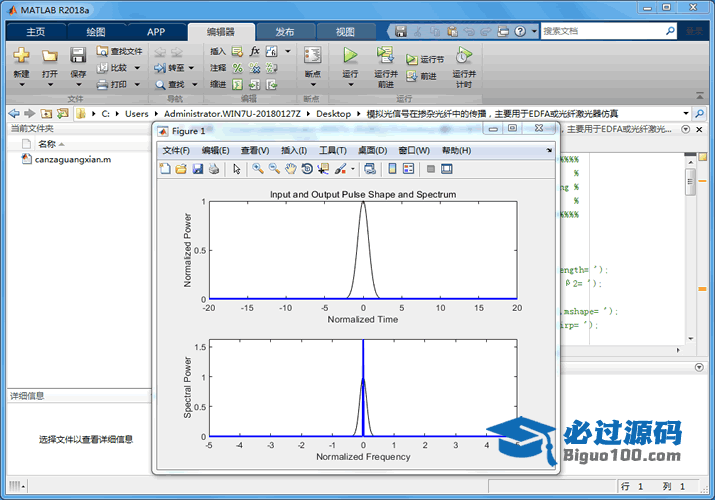Click the help question mark icon
The image size is (715, 500).
click(520, 31)
